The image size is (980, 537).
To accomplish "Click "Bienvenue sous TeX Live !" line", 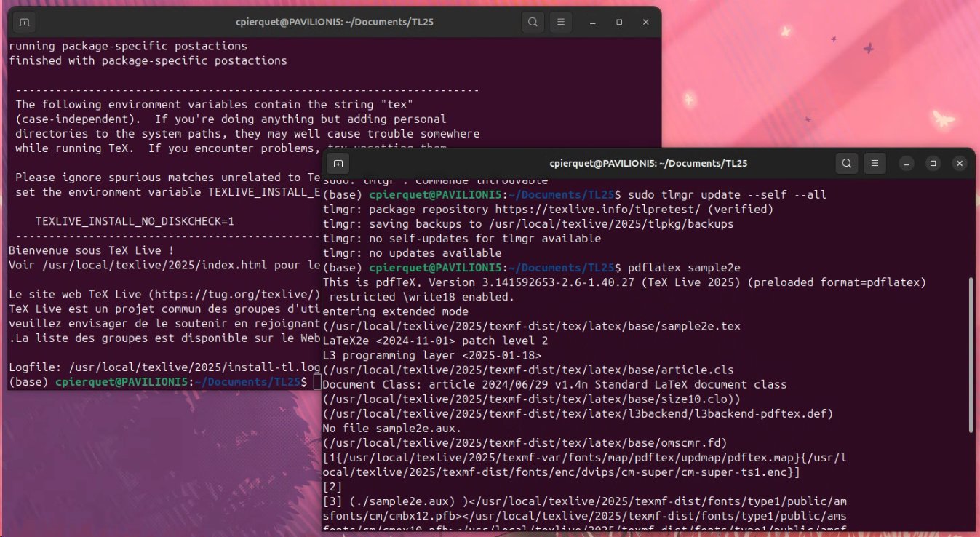I will [91, 250].
